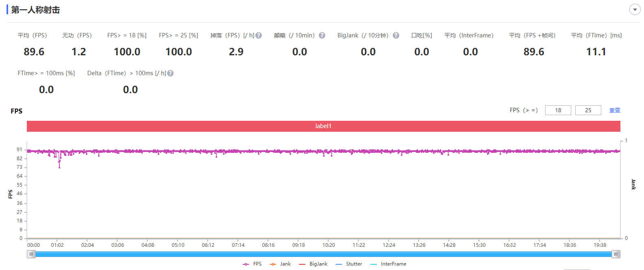
Task: Toggle InterFrame series in chart legend
Action: (x=388, y=264)
